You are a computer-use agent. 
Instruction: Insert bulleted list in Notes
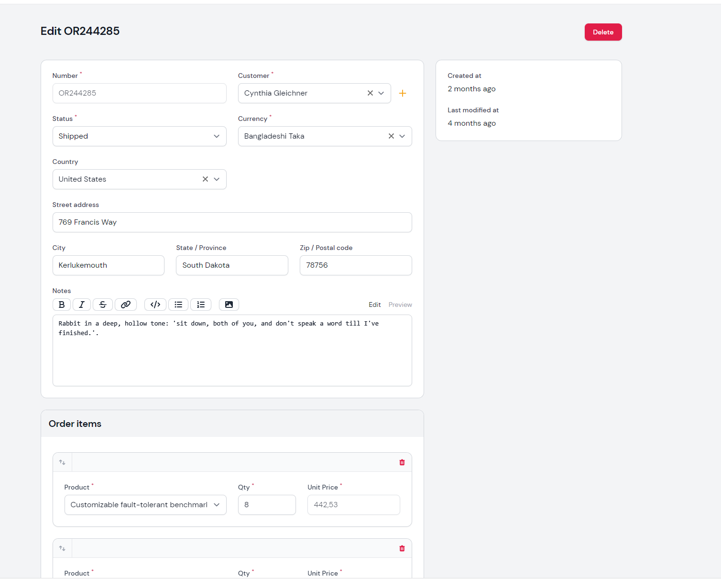point(178,305)
